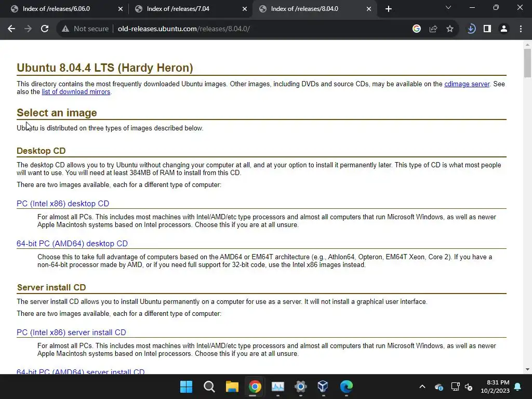Click the Chrome icon in the taskbar
The height and width of the screenshot is (399, 532).
255,387
